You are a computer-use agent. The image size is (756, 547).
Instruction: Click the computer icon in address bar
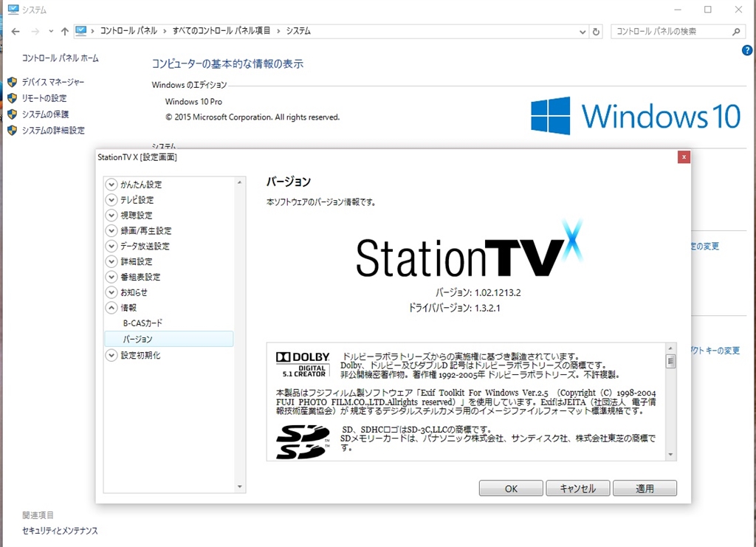pos(81,31)
